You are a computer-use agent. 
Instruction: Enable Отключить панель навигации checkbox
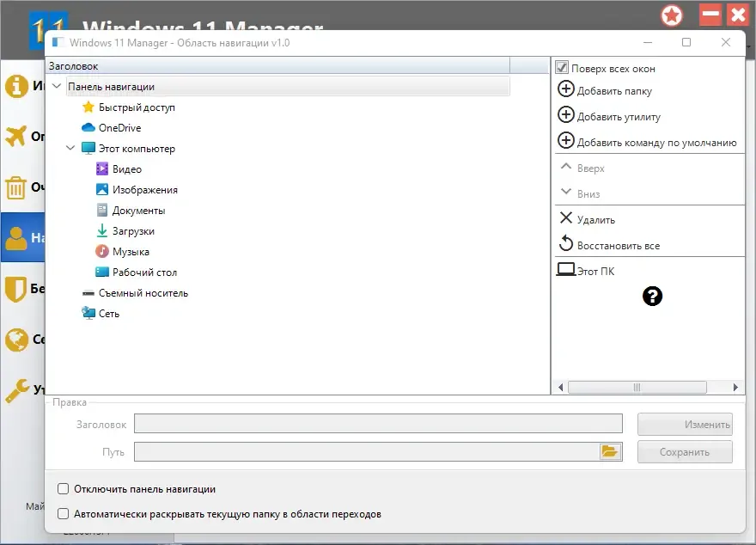point(64,488)
